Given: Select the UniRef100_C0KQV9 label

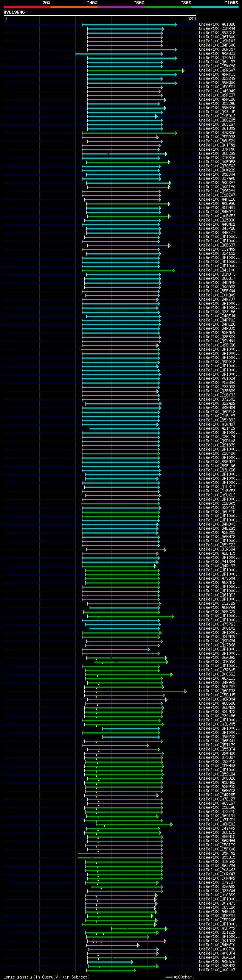Looking at the screenshot, I should (217, 295).
